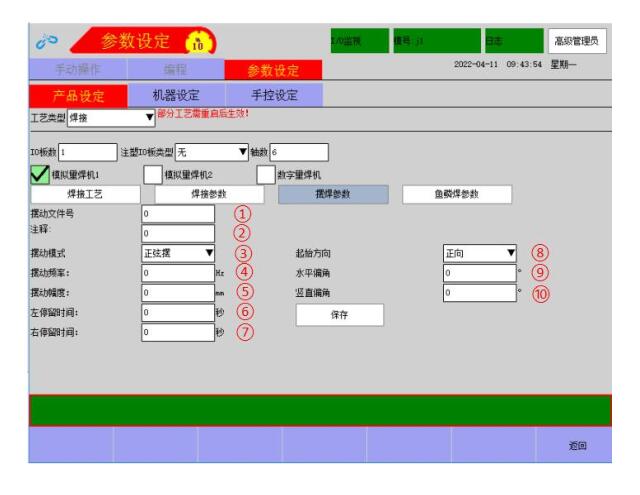Click the 注释 comment input field

click(178, 233)
